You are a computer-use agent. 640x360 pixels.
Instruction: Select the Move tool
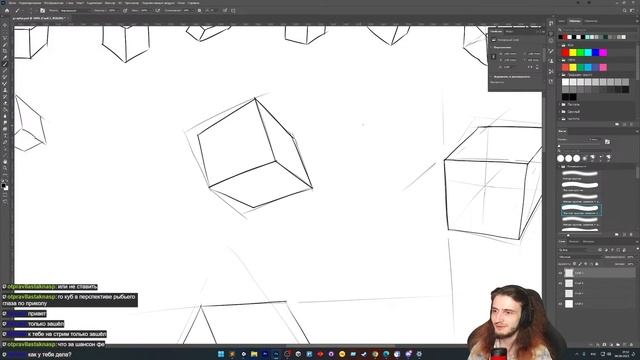coord(5,25)
